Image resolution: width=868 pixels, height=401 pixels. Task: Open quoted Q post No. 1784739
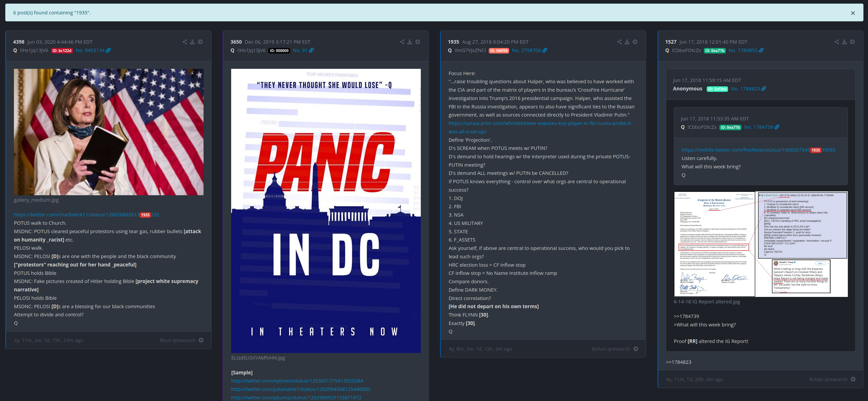(x=759, y=127)
